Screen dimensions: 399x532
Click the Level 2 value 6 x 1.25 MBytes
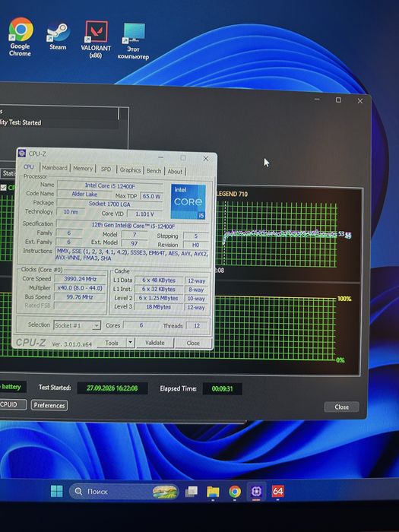point(159,298)
